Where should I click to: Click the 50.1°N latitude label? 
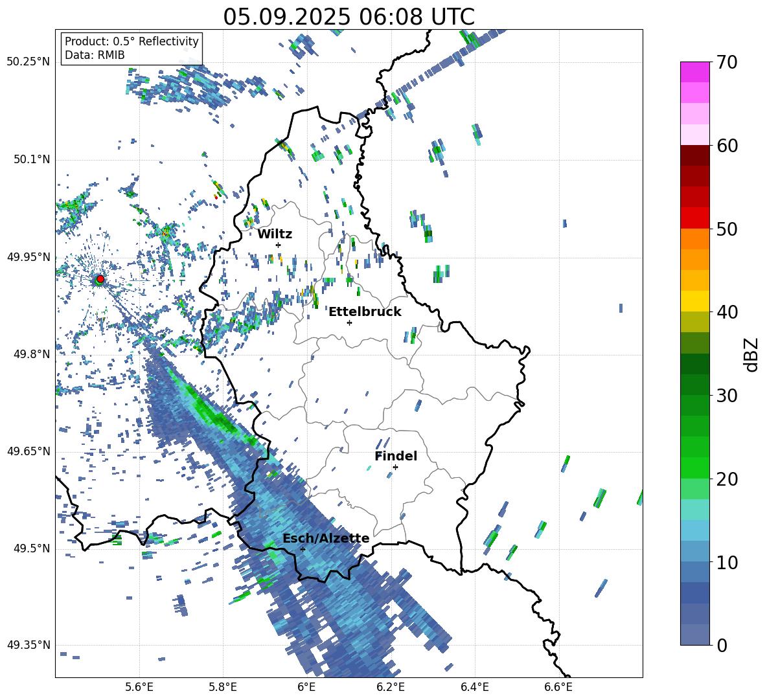(x=31, y=159)
